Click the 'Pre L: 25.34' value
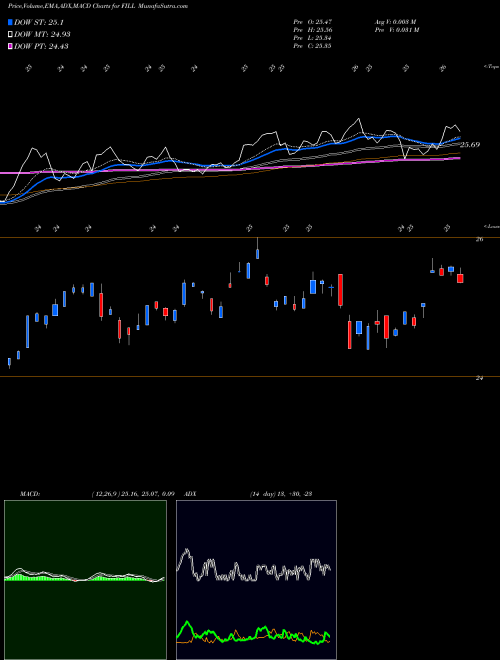Screen dimensions: 500x660 (x=312, y=38)
